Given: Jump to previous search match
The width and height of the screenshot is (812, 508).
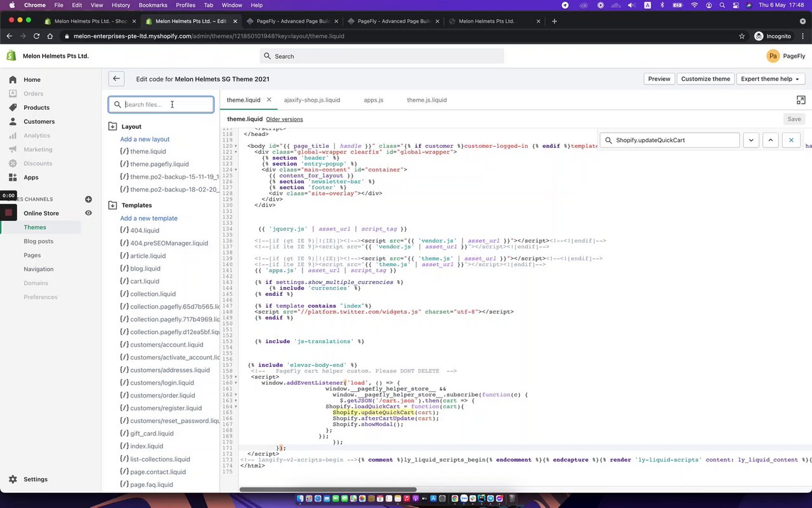Looking at the screenshot, I should 771,140.
